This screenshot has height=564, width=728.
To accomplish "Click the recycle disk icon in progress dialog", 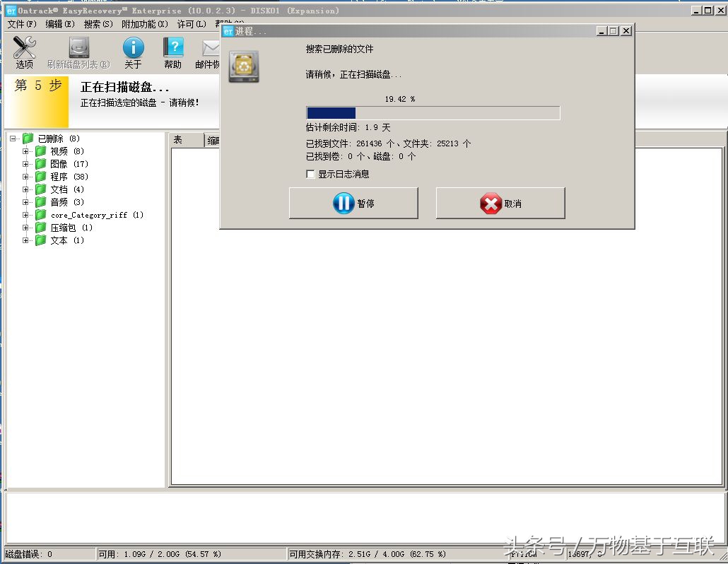I will point(244,67).
